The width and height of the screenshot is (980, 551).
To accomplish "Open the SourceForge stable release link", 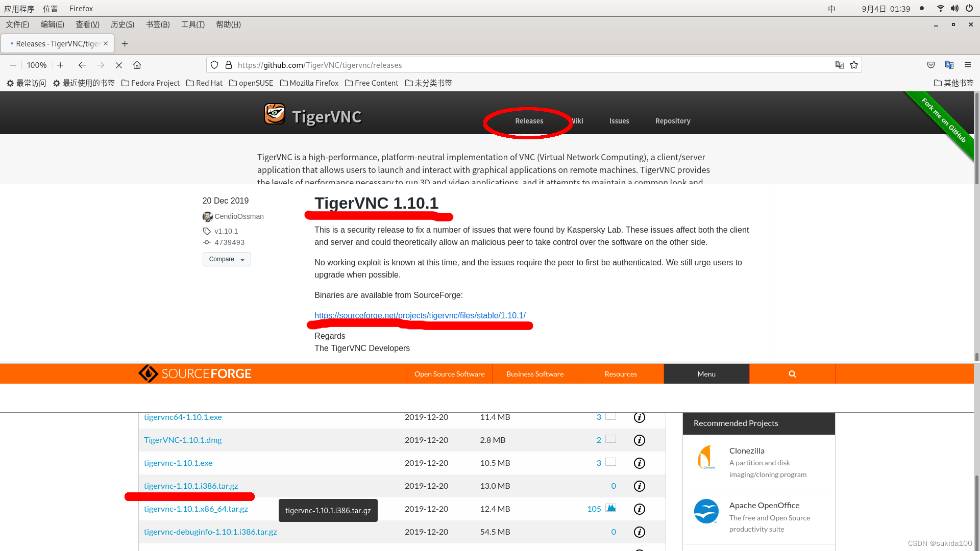I will click(420, 315).
